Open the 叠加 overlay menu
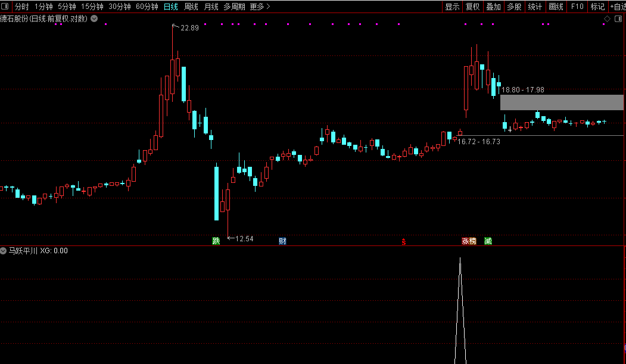This screenshot has height=364, width=626. coord(493,7)
